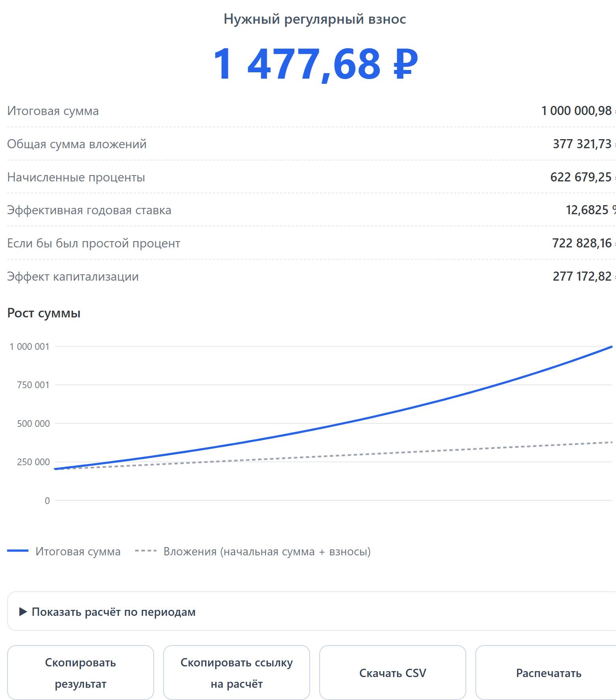Click the 'Общая сумма вложений' row
This screenshot has height=700, width=616.
pyautogui.click(x=311, y=144)
